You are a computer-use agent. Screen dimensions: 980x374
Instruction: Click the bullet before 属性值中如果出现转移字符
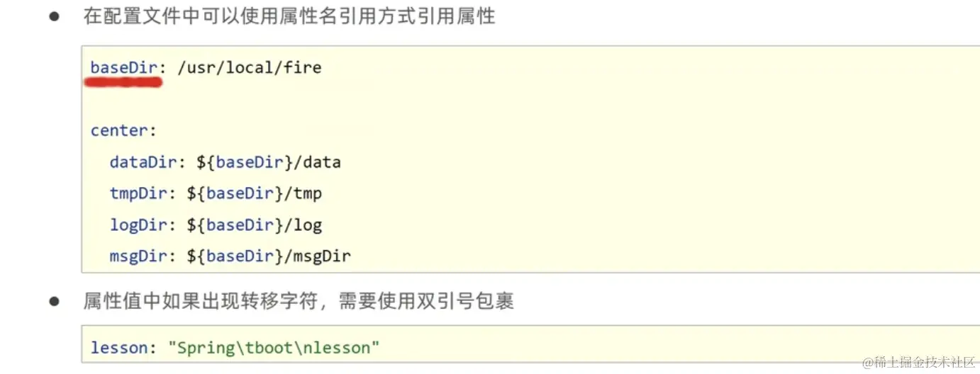(54, 302)
